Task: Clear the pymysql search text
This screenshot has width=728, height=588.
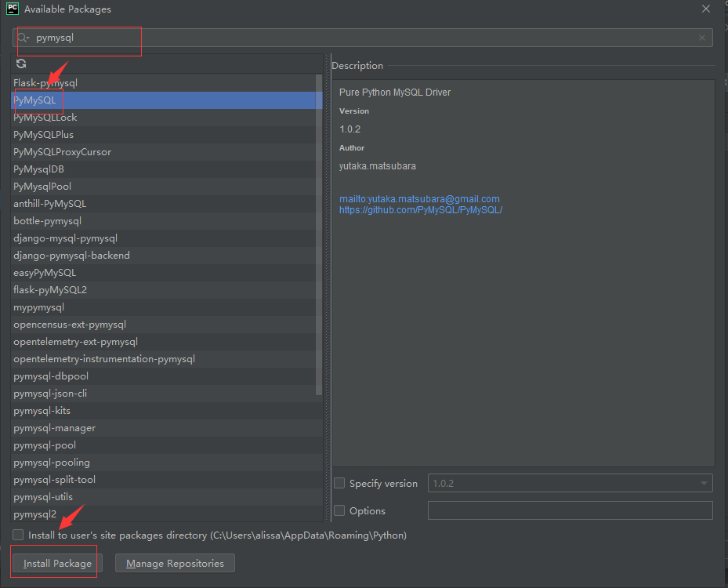Action: (x=702, y=38)
